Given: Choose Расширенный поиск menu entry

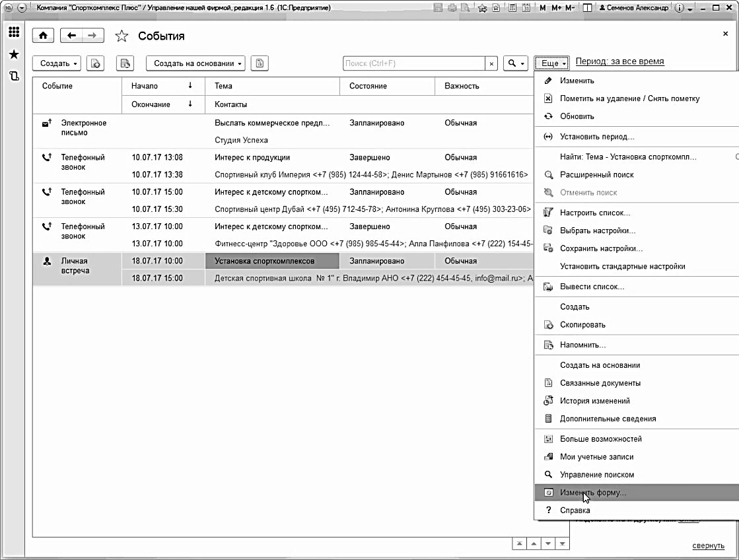Looking at the screenshot, I should [636, 175].
